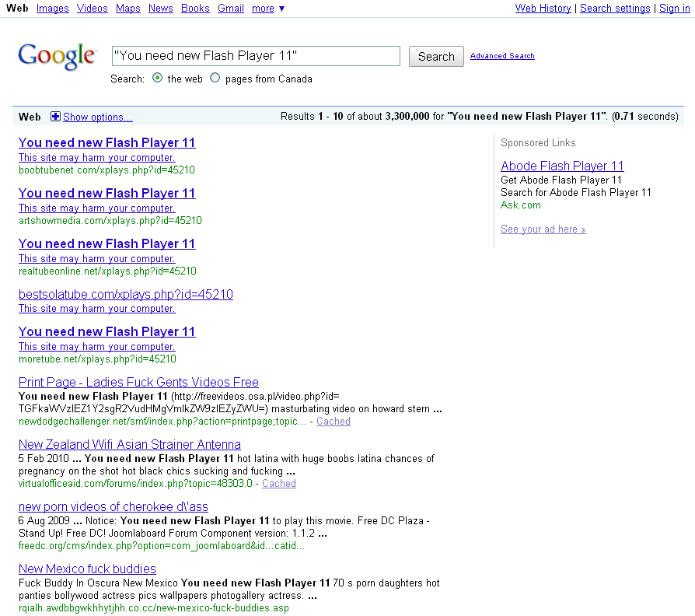Open the Videos tab
Viewport: 695px width, 616px height.
93,8
